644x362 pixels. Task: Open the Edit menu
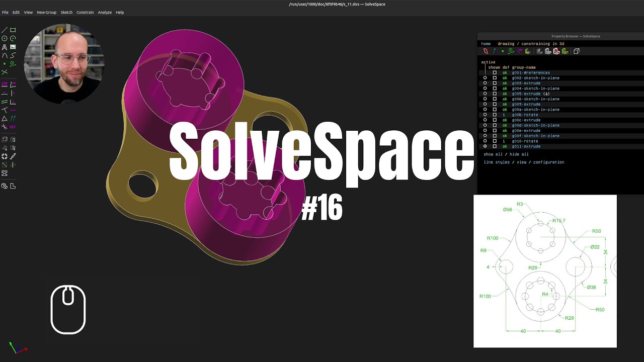16,12
